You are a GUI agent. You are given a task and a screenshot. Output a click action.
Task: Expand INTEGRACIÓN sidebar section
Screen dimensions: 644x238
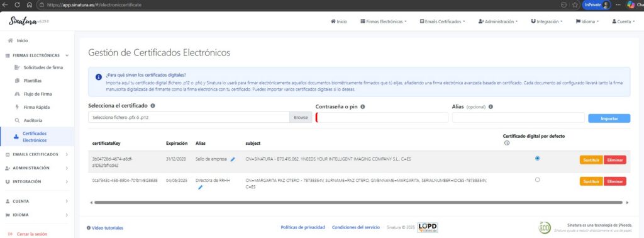coord(36,181)
